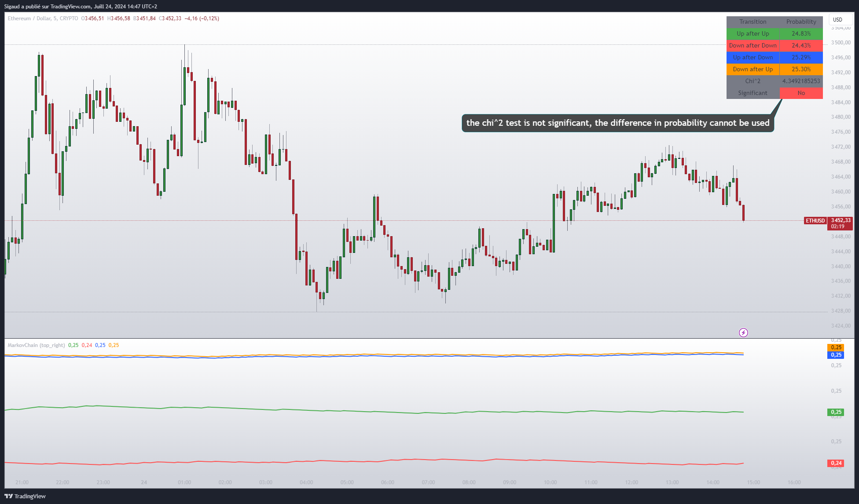
Task: Click the Chi^2 value 4.3492185253
Action: [801, 81]
